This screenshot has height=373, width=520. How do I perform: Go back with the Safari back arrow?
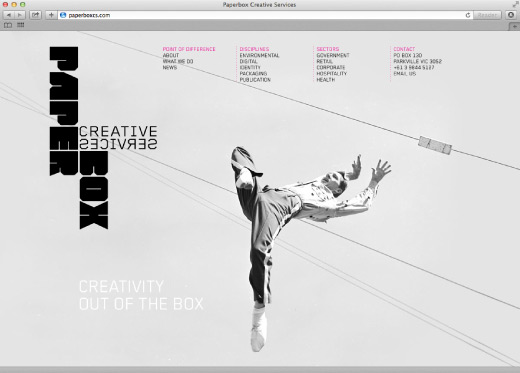click(8, 15)
